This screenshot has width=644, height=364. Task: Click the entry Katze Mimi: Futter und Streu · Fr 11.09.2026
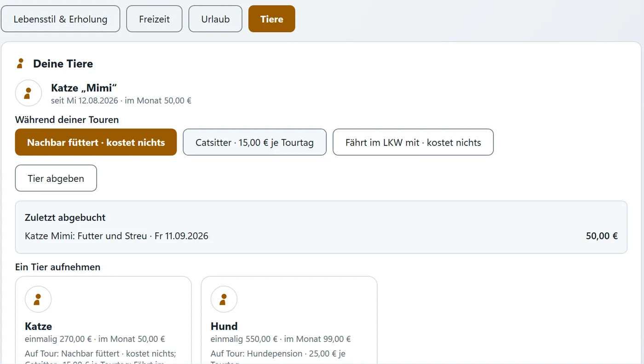116,236
